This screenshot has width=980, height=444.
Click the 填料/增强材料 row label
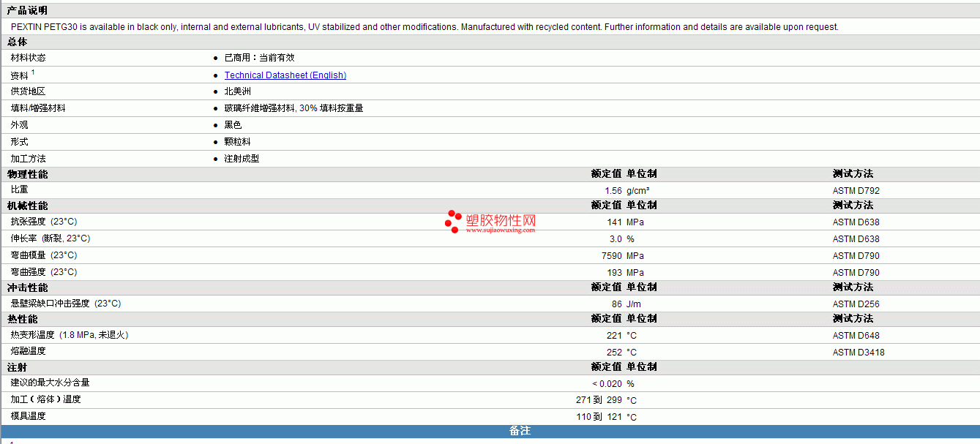point(38,108)
